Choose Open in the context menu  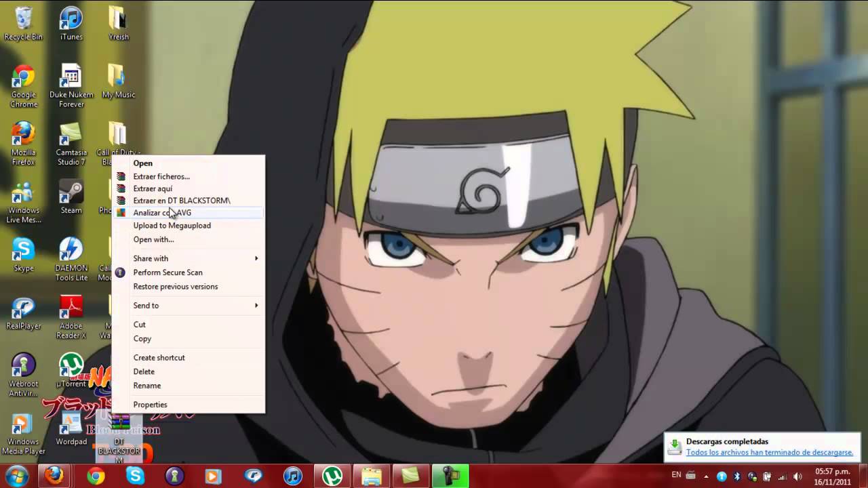(189, 163)
